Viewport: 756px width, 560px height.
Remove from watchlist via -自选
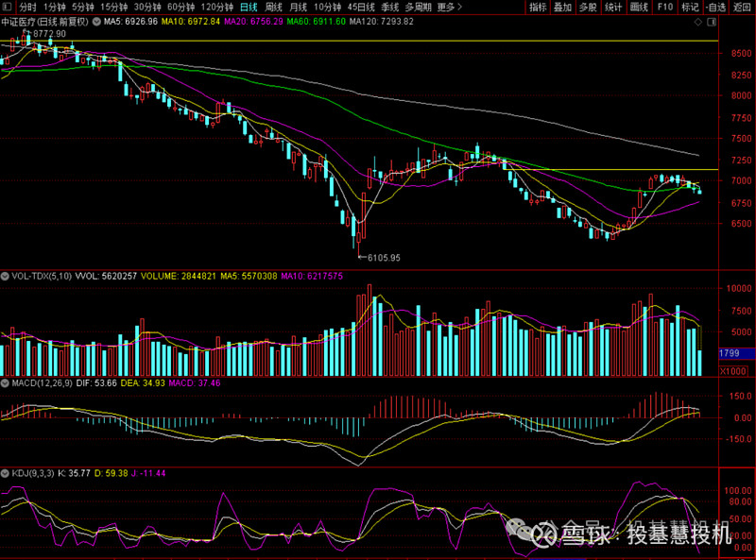(715, 8)
